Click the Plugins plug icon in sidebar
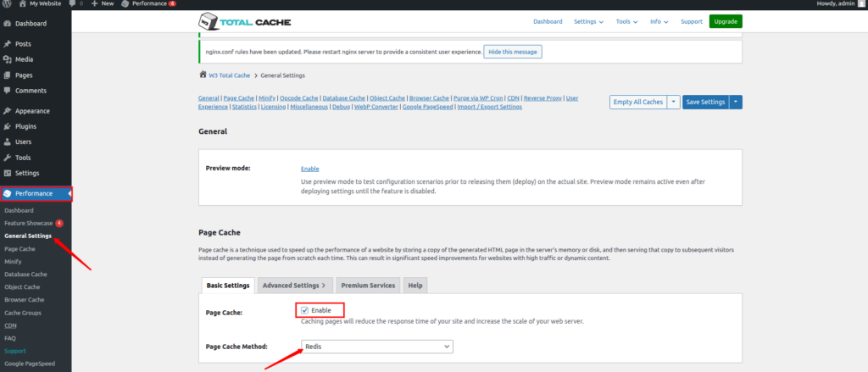Image resolution: width=868 pixels, height=372 pixels. click(x=7, y=126)
